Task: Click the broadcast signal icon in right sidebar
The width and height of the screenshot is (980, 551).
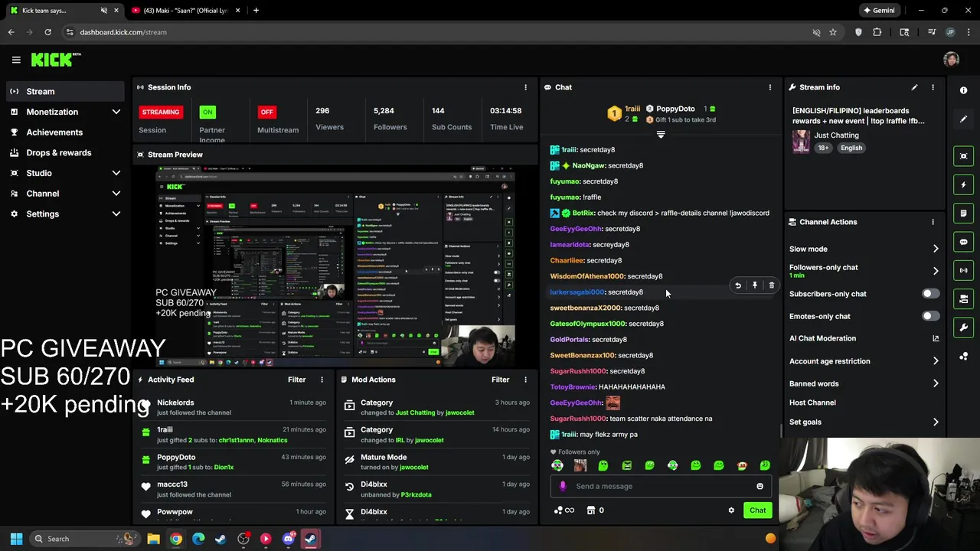Action: point(964,270)
